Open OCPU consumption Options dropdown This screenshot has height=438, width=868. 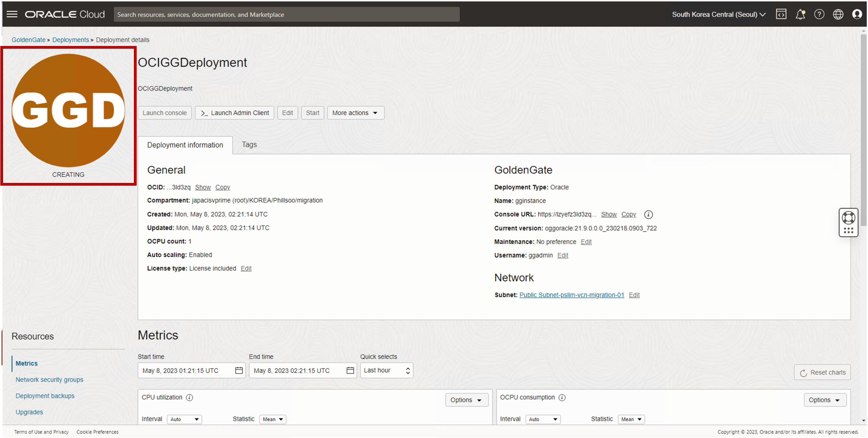[825, 400]
